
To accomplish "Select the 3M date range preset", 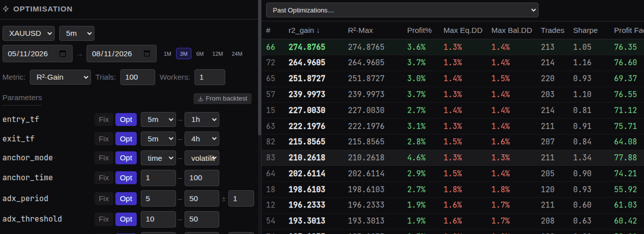I will (184, 54).
